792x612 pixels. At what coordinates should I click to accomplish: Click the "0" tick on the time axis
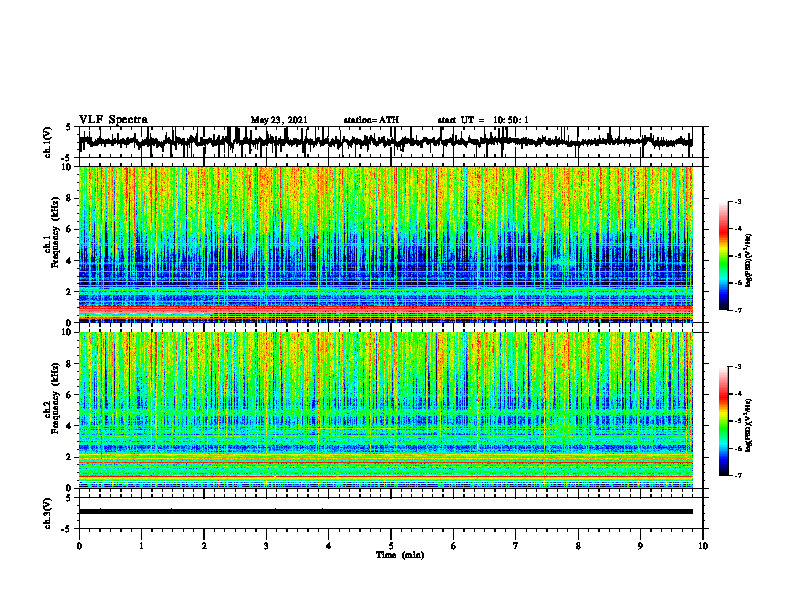click(x=79, y=546)
